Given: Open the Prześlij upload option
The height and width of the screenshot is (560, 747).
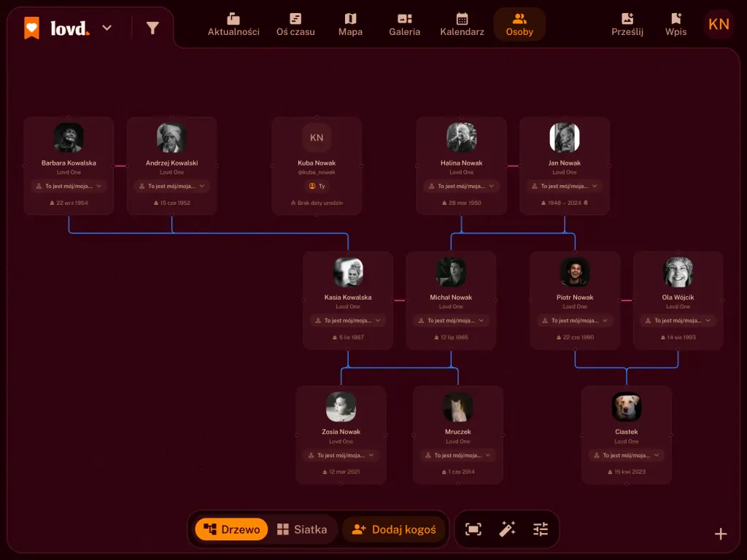Looking at the screenshot, I should pyautogui.click(x=627, y=25).
